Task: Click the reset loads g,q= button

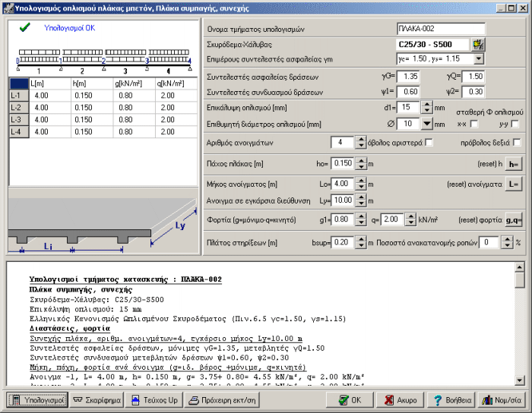Action: click(514, 219)
